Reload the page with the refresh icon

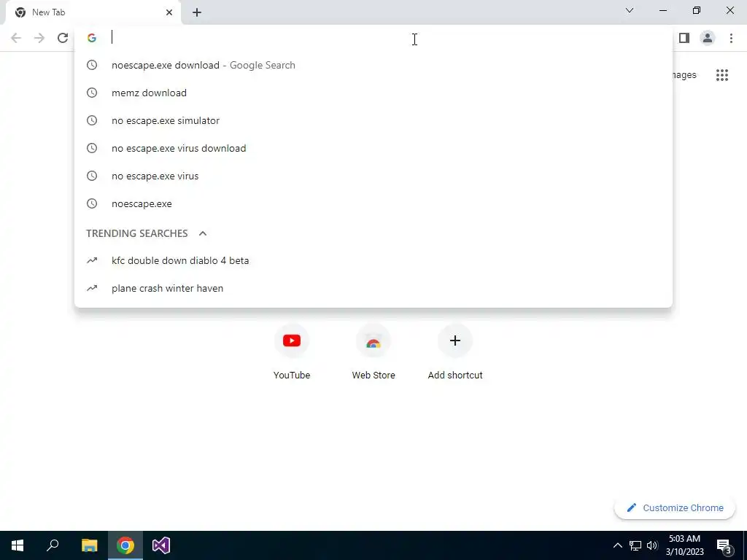(63, 38)
